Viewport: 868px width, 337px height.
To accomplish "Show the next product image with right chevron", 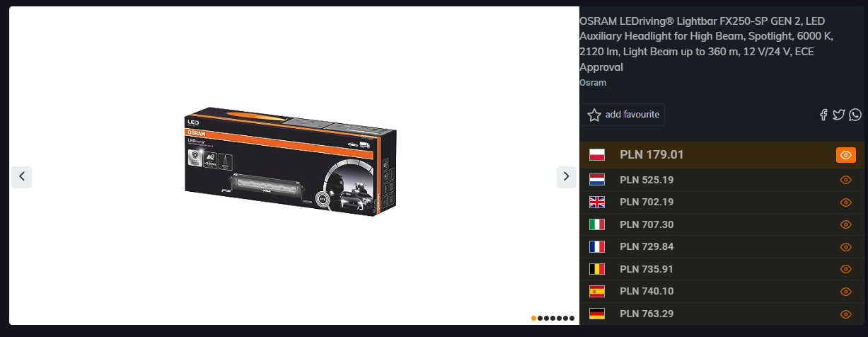I will tap(567, 177).
